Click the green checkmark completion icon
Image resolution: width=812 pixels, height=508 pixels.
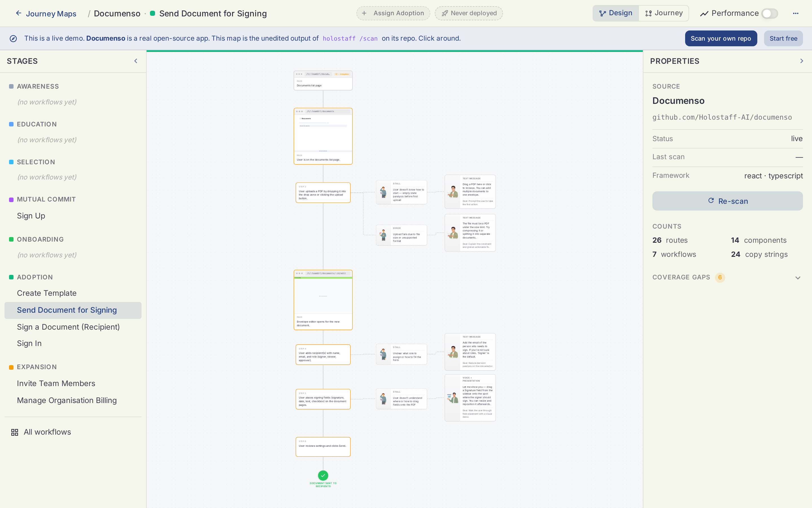coord(323,476)
